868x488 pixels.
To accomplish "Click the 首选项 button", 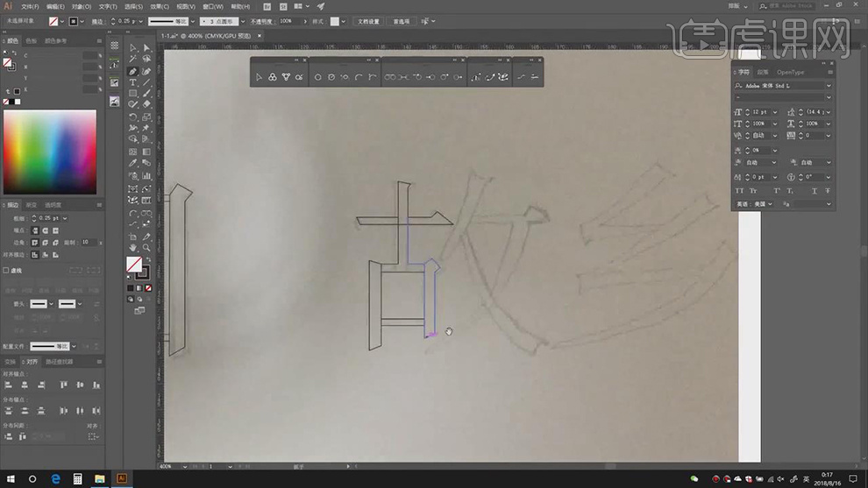I will pos(401,21).
